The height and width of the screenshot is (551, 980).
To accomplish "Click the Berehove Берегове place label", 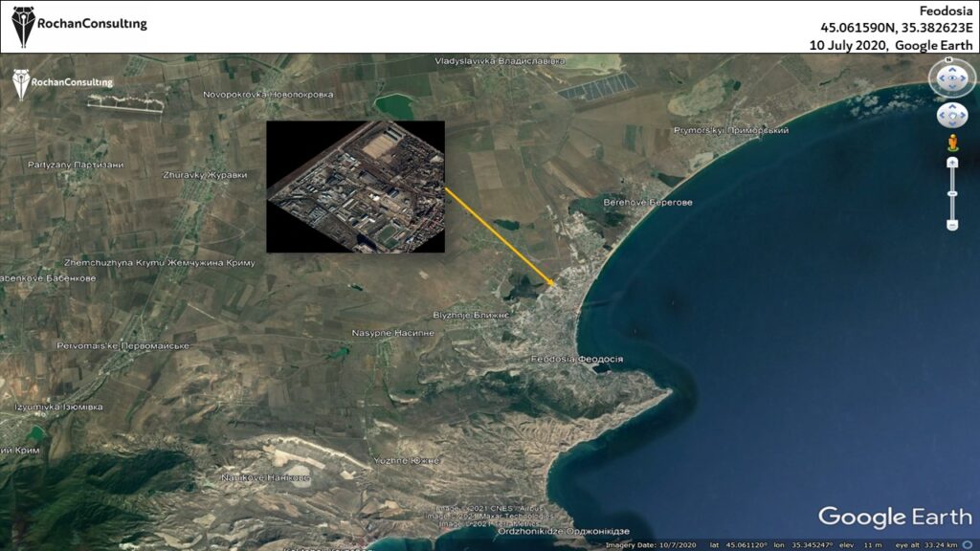I will coord(648,203).
